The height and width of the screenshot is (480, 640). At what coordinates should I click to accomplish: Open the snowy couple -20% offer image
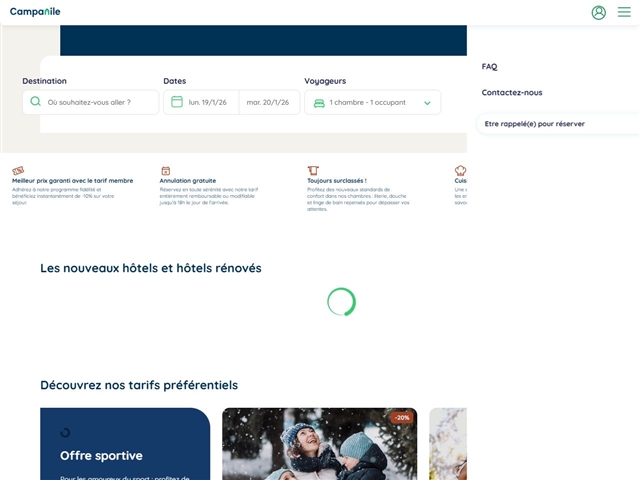point(319,445)
